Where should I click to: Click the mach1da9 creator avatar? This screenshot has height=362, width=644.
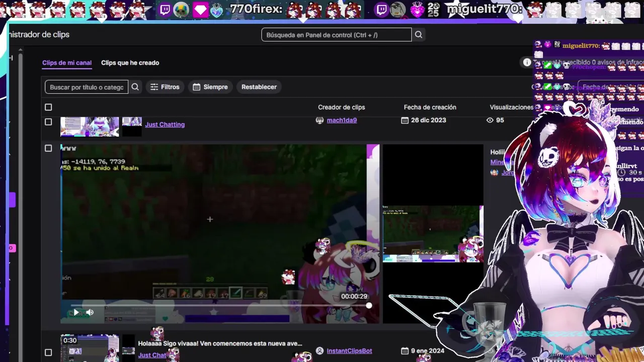(319, 120)
